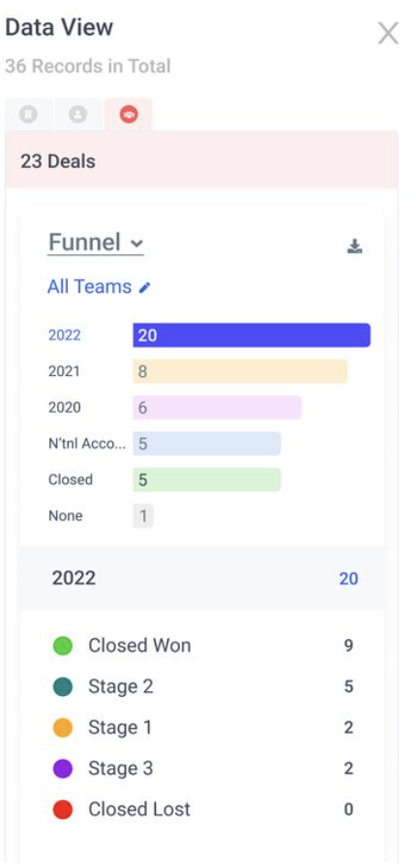This screenshot has height=868, width=416.
Task: Open the companies tab icon
Action: point(29,115)
